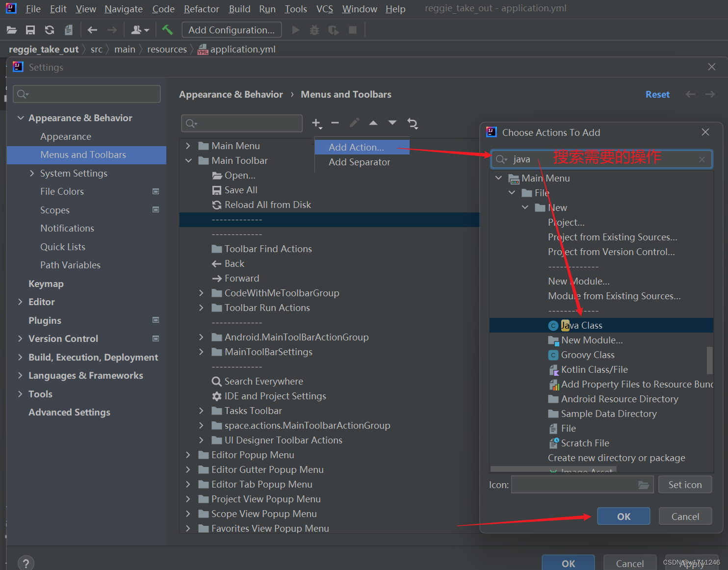
Task: Click the Reload from Disk toolbar icon
Action: pos(50,30)
